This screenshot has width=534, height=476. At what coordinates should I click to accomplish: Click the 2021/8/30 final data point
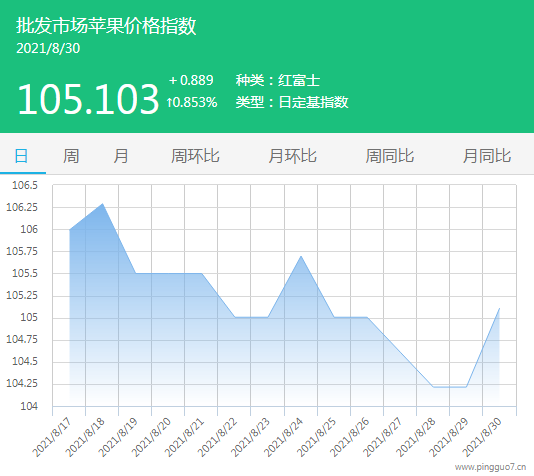499,308
